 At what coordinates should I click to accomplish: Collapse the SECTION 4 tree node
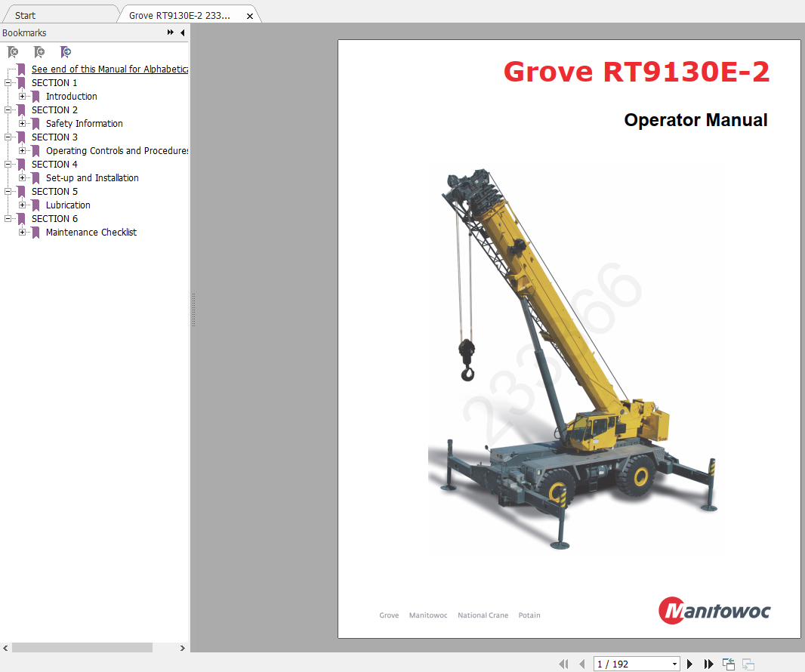[x=8, y=165]
